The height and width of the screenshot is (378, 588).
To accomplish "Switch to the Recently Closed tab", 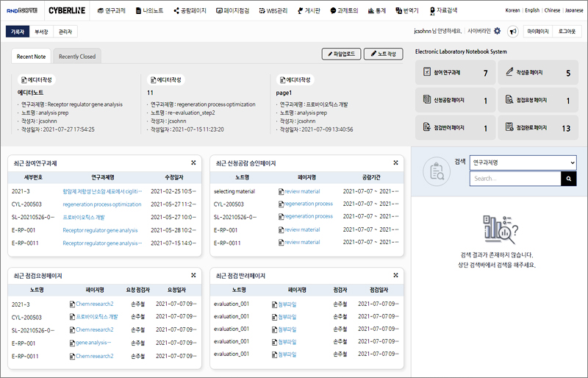I will pos(77,56).
